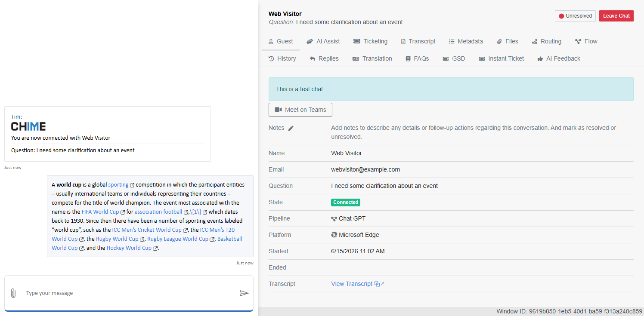Open the GSD tab
Viewport: 644px width, 316px height.
click(x=454, y=58)
